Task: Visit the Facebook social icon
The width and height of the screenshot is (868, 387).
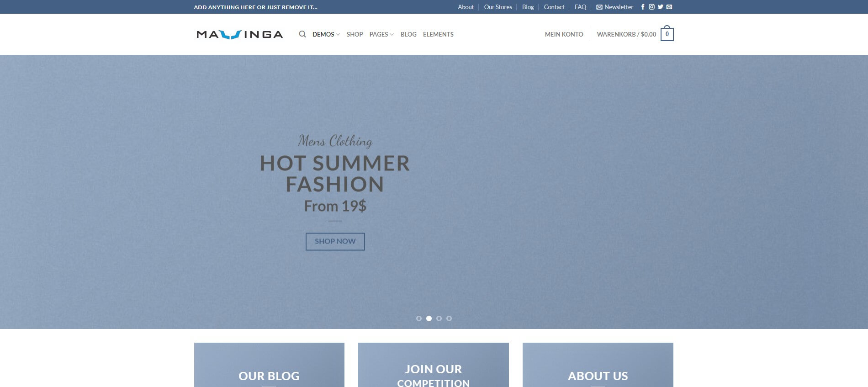Action: point(643,7)
